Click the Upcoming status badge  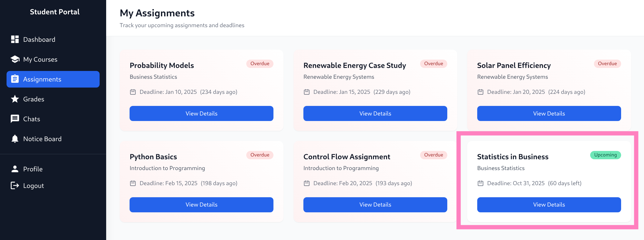pyautogui.click(x=605, y=155)
